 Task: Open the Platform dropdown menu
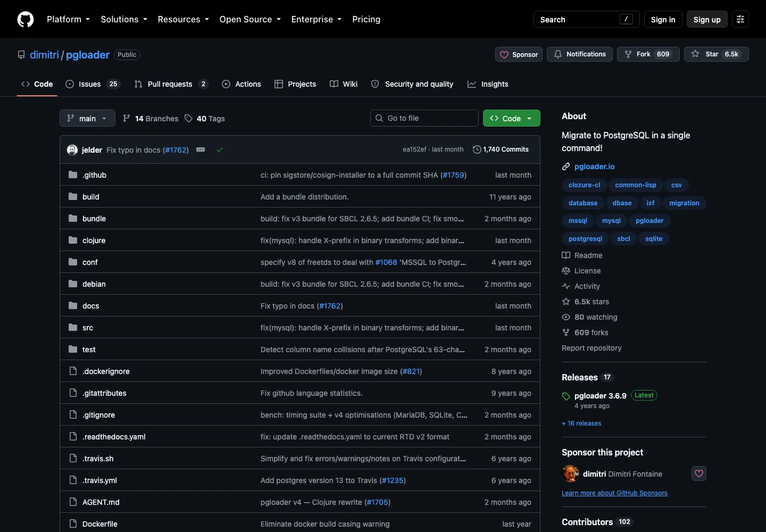[68, 19]
